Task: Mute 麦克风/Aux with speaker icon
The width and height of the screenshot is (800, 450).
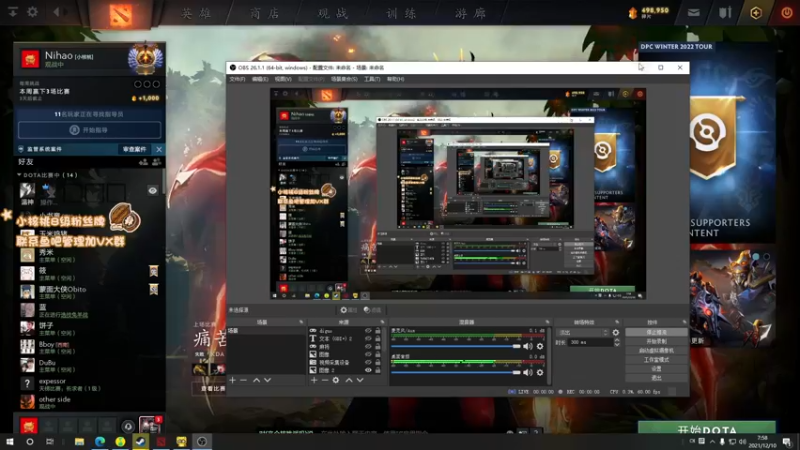Action: click(528, 346)
